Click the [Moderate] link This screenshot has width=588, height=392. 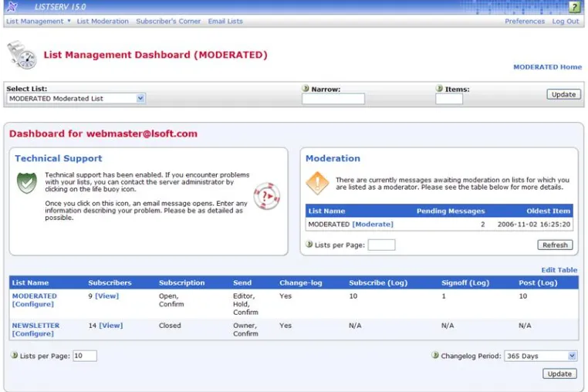click(x=373, y=225)
